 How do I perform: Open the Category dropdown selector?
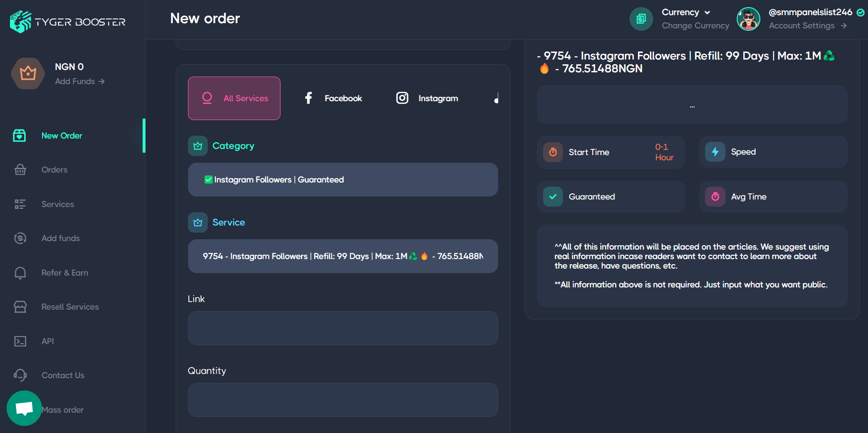coord(343,180)
